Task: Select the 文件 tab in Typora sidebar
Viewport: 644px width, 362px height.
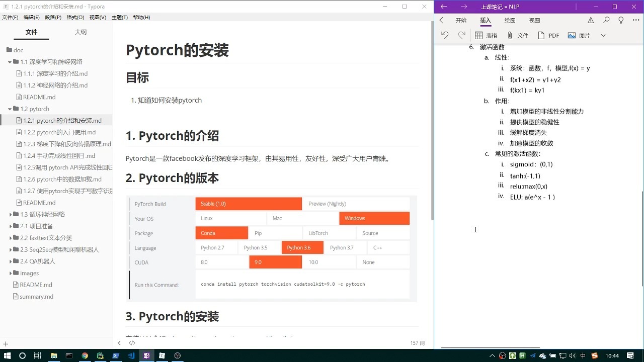Action: (32, 32)
